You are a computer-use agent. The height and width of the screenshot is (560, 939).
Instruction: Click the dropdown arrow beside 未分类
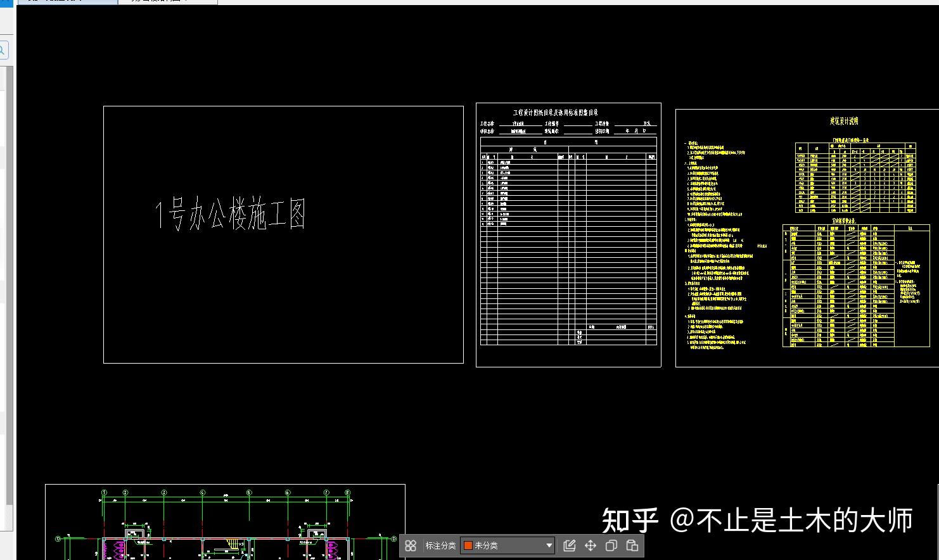(549, 545)
